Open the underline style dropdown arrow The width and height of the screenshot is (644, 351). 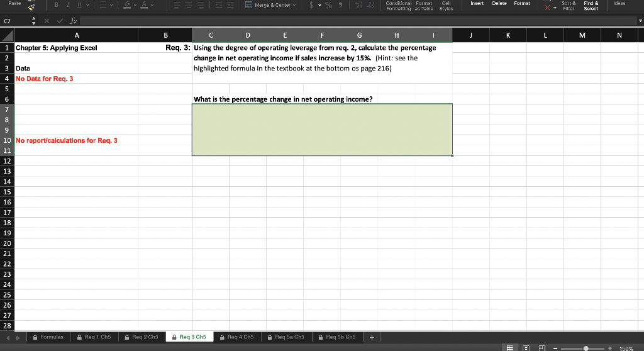pos(87,5)
